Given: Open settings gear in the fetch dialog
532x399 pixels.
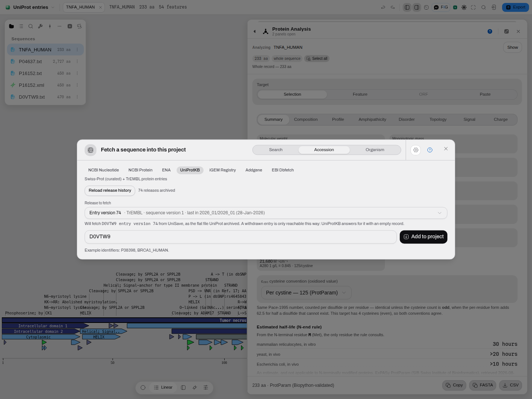Looking at the screenshot, I should pos(416,150).
